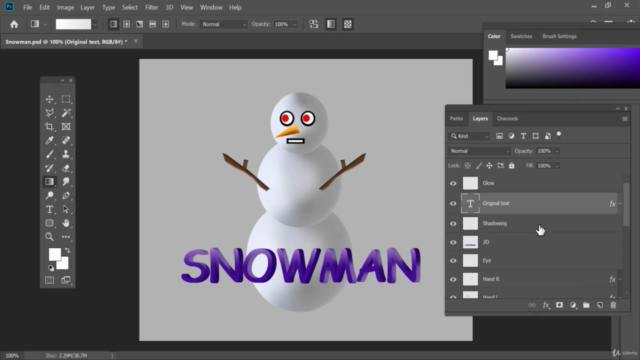Hide the Eye layer
640x360 pixels.
click(x=453, y=260)
